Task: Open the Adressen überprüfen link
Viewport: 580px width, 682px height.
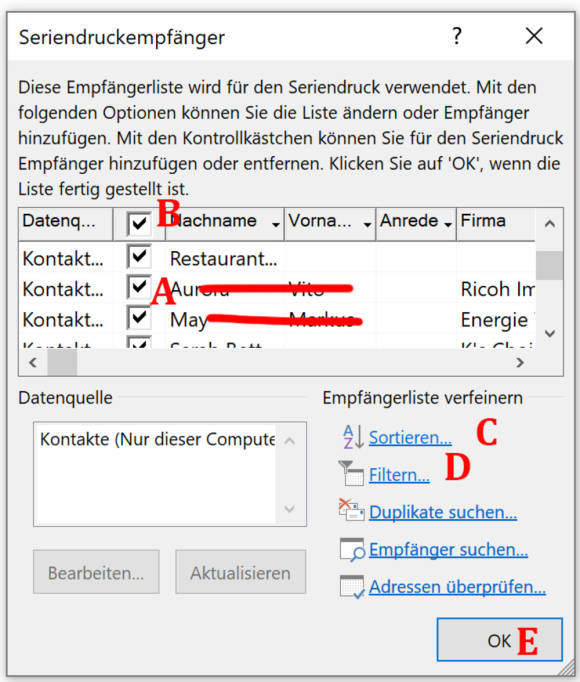Action: (457, 587)
